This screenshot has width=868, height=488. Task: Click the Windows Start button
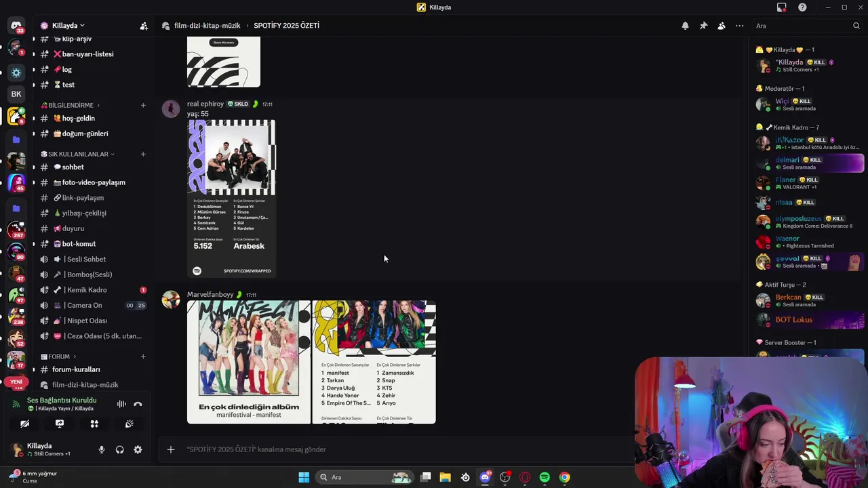(304, 477)
